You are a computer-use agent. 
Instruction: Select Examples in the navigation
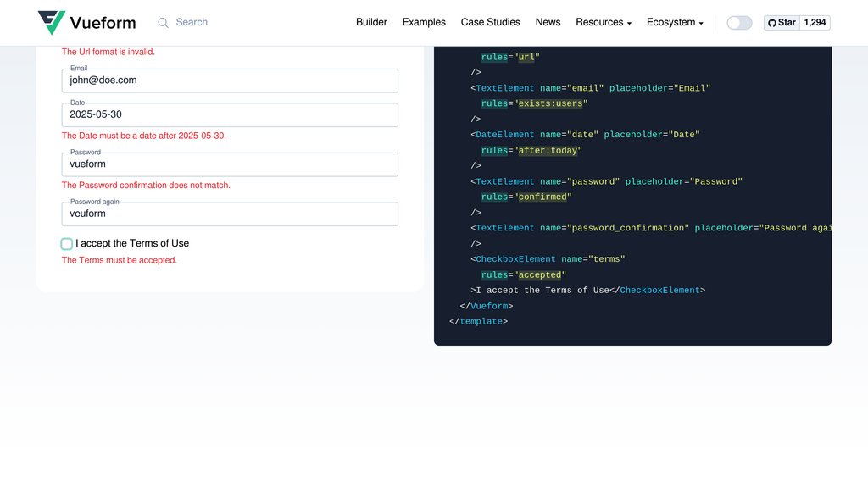coord(423,23)
